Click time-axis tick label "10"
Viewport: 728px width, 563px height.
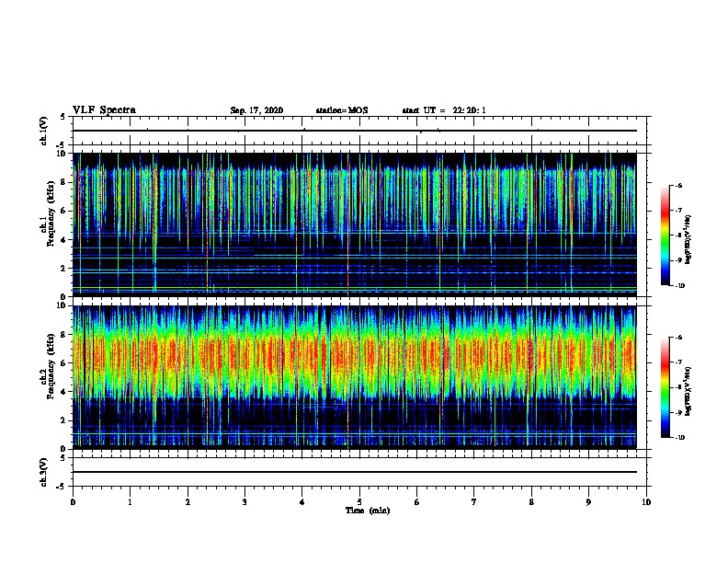646,501
